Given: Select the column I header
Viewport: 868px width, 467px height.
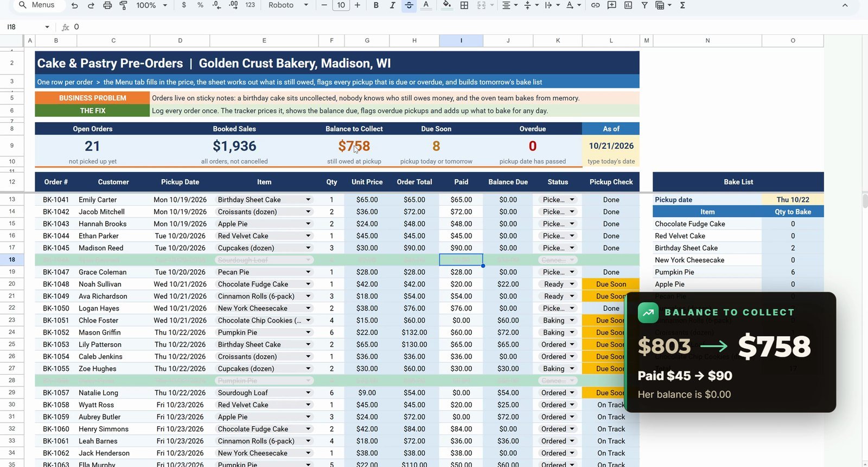Looking at the screenshot, I should (x=461, y=41).
